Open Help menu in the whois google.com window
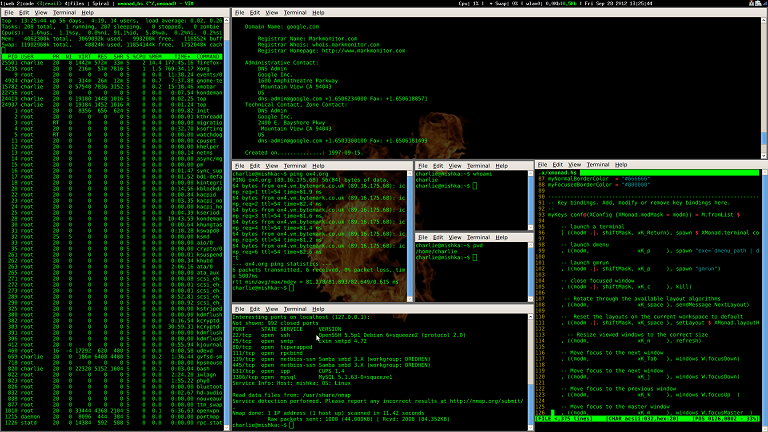The image size is (768, 432). 318,13
